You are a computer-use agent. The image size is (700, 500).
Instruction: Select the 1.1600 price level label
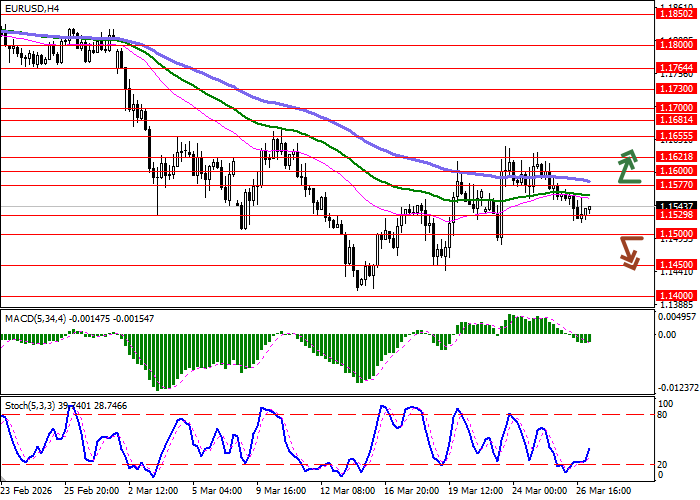coord(676,171)
